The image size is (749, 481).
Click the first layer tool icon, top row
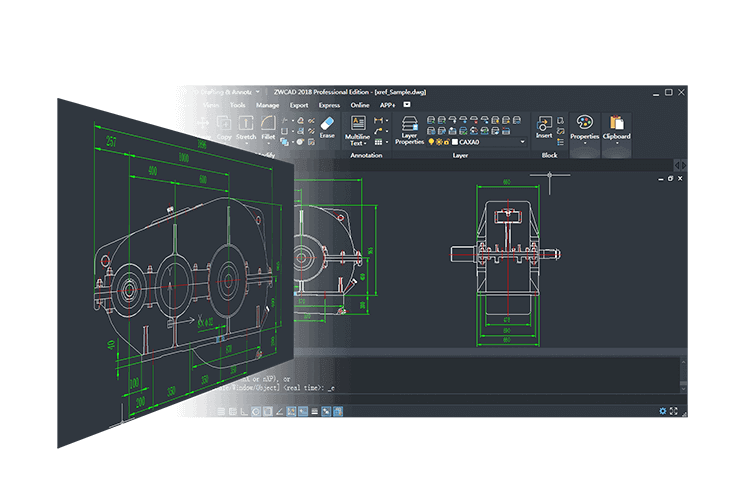click(x=431, y=120)
